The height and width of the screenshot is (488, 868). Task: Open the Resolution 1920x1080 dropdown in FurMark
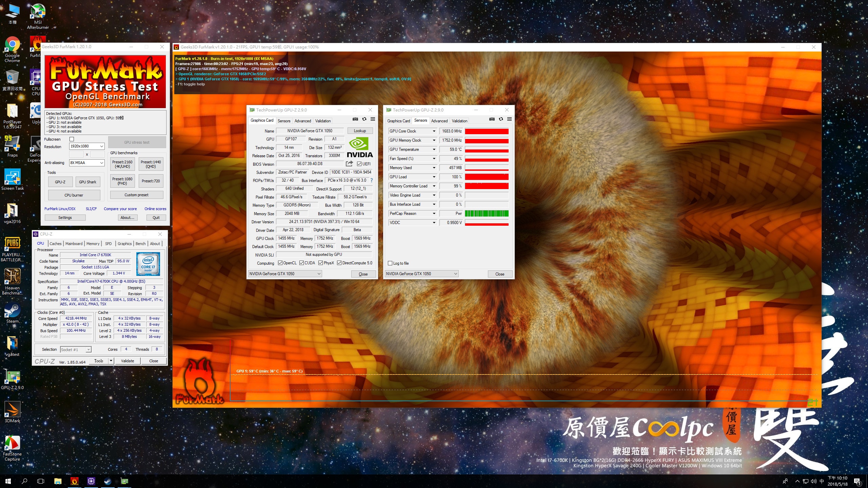coord(87,146)
